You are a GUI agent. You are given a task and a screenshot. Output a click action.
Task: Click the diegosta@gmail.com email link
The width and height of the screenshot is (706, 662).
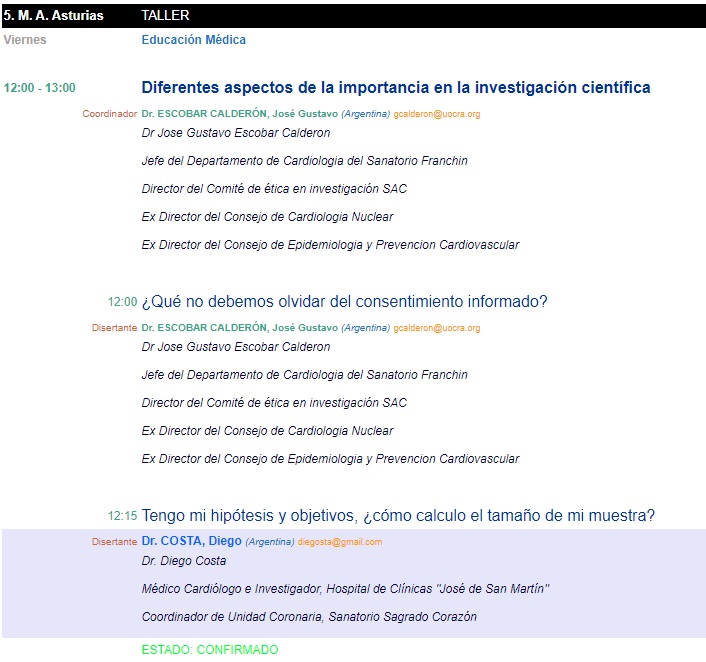(x=340, y=542)
